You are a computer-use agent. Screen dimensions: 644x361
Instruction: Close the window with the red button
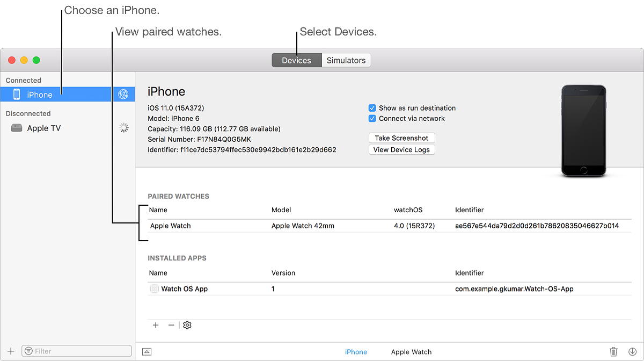11,60
